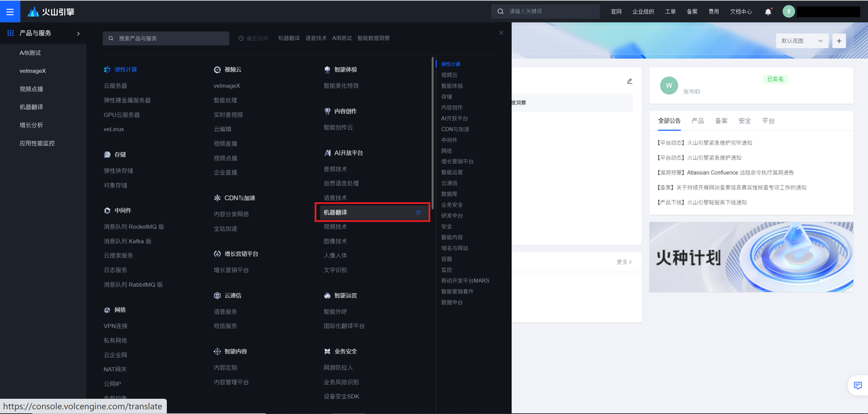Viewport: 868px width, 414px height.
Task: Open 消息队列 Kafka 版
Action: [127, 241]
